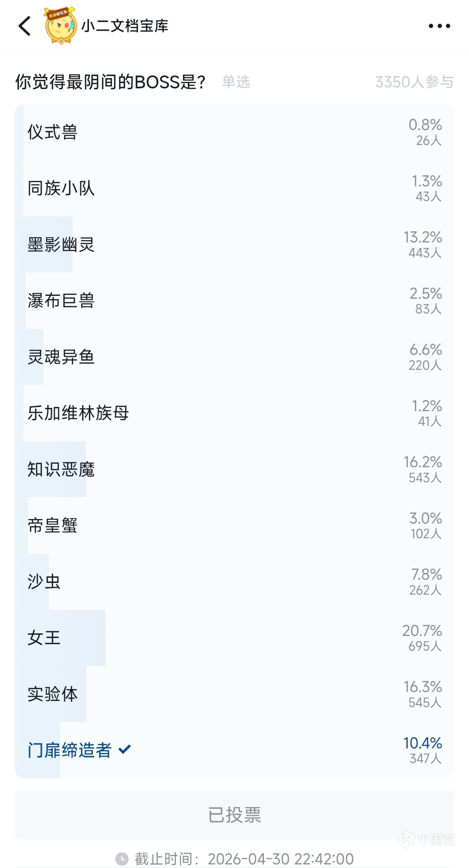The height and width of the screenshot is (868, 469).
Task: Select the 同族小队 poll option
Action: (234, 188)
